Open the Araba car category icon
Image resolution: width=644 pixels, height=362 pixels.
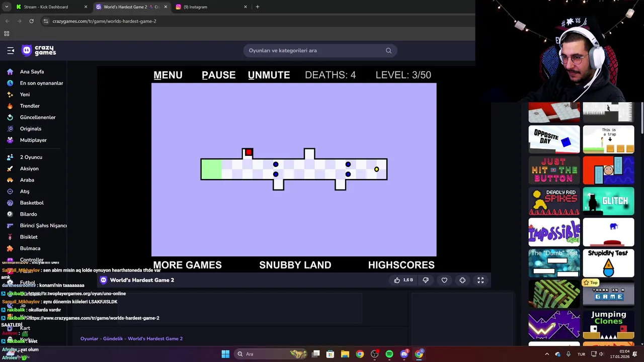[x=10, y=180]
